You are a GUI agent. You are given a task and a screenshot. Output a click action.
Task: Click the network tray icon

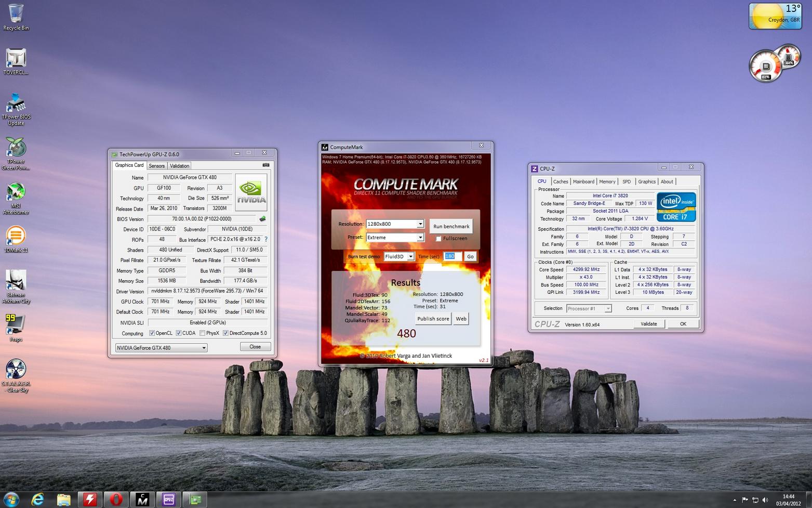coord(755,500)
